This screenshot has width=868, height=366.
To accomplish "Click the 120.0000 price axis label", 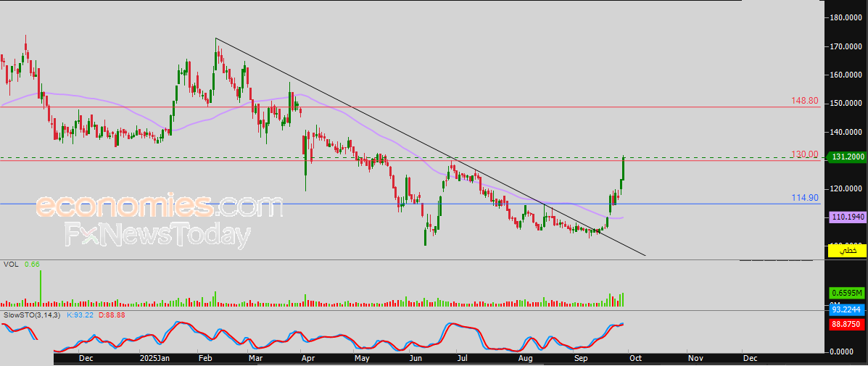I will click(x=846, y=188).
